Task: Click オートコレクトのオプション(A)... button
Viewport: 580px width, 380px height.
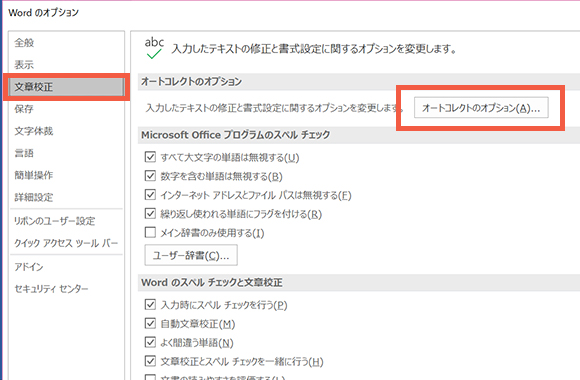Action: click(481, 108)
